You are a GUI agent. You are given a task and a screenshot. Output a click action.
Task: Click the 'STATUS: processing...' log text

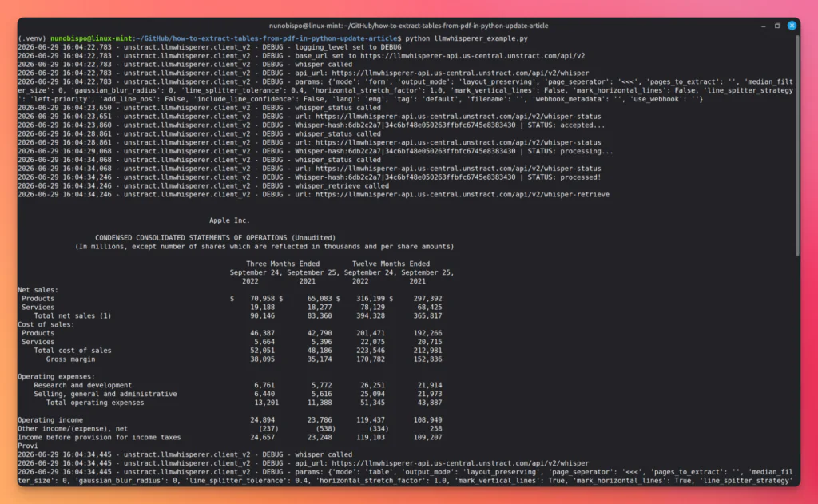tap(570, 151)
